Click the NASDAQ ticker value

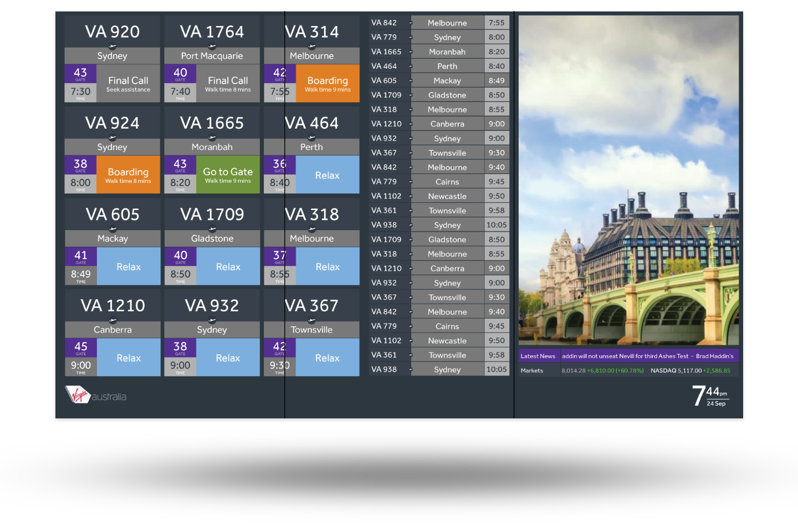click(x=676, y=371)
